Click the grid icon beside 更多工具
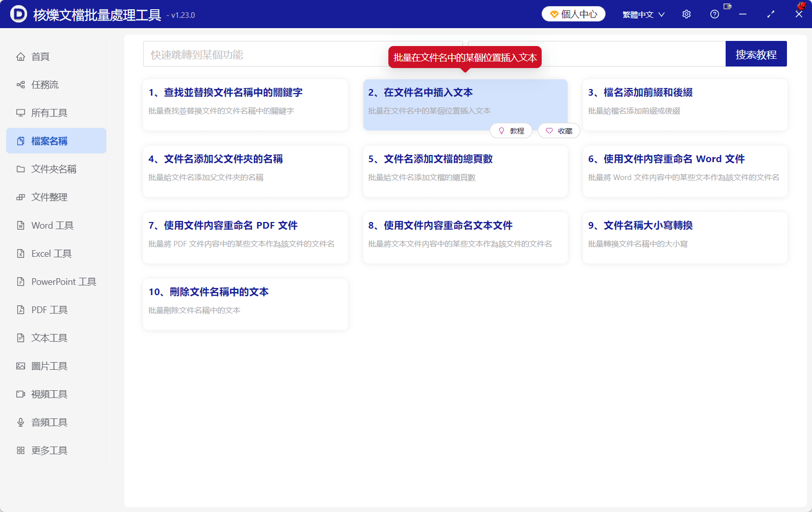The image size is (812, 512). pos(20,451)
